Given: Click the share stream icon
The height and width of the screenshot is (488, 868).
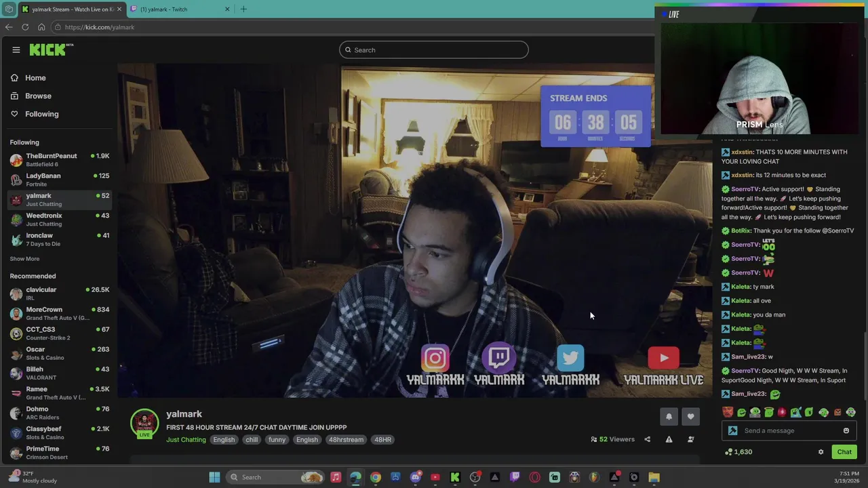Looking at the screenshot, I should point(647,439).
